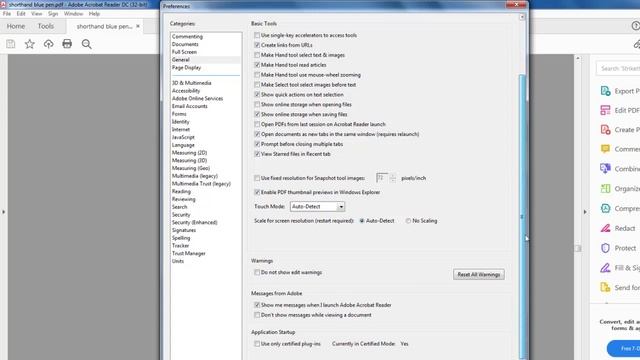Open the Redact tool icon
The width and height of the screenshot is (640, 360).
(605, 228)
